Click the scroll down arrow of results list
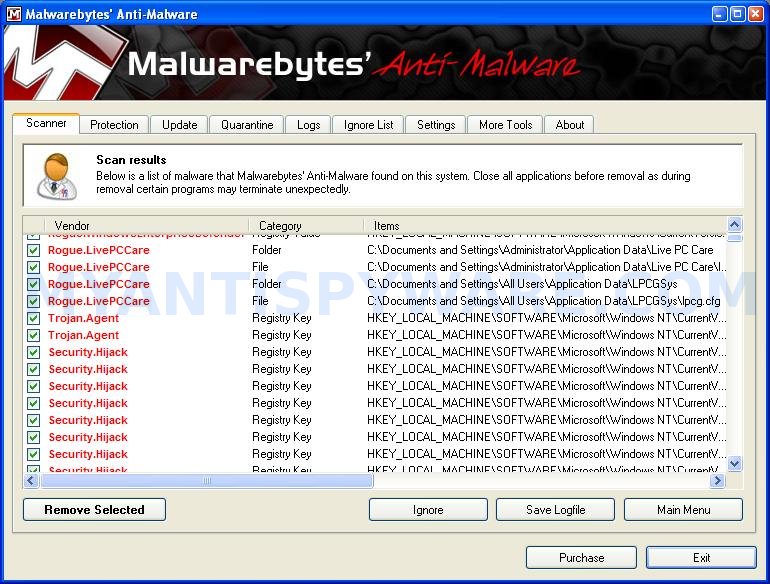Screen dimensions: 770x584 click(x=734, y=463)
